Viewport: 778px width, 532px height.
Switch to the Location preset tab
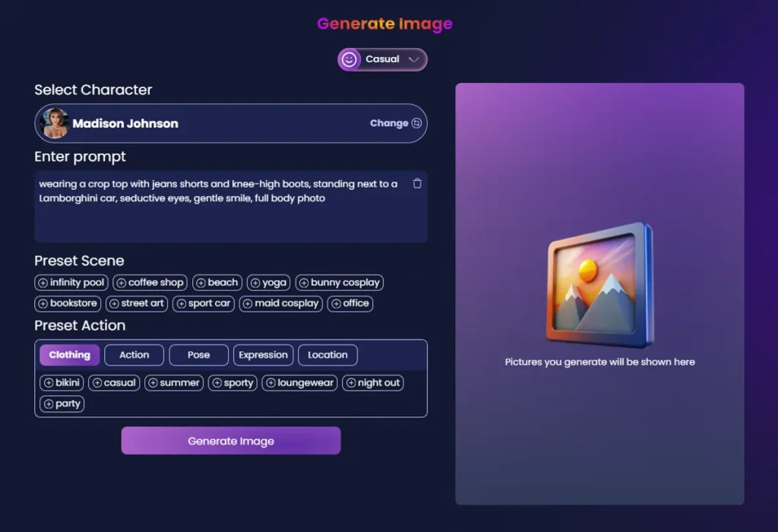327,355
